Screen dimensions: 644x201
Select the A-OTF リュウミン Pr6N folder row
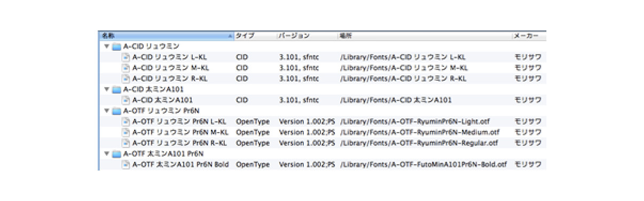click(x=323, y=111)
